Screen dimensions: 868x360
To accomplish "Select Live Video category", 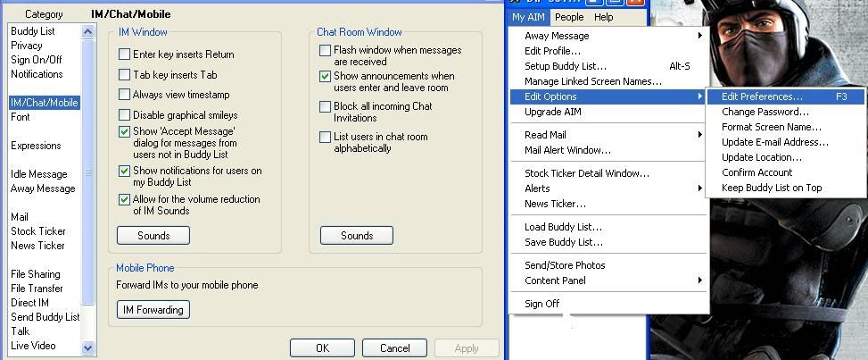I will (33, 346).
